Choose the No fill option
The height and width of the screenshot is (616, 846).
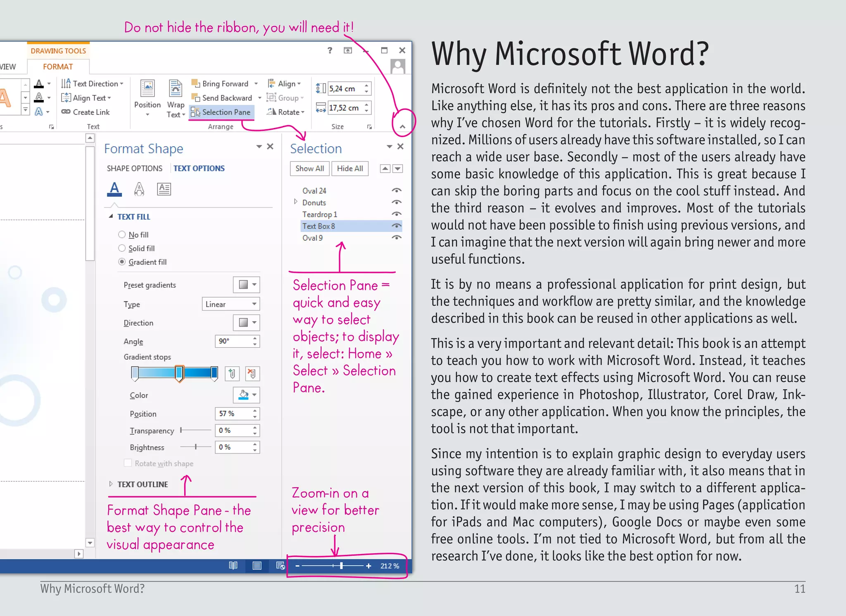(x=122, y=235)
